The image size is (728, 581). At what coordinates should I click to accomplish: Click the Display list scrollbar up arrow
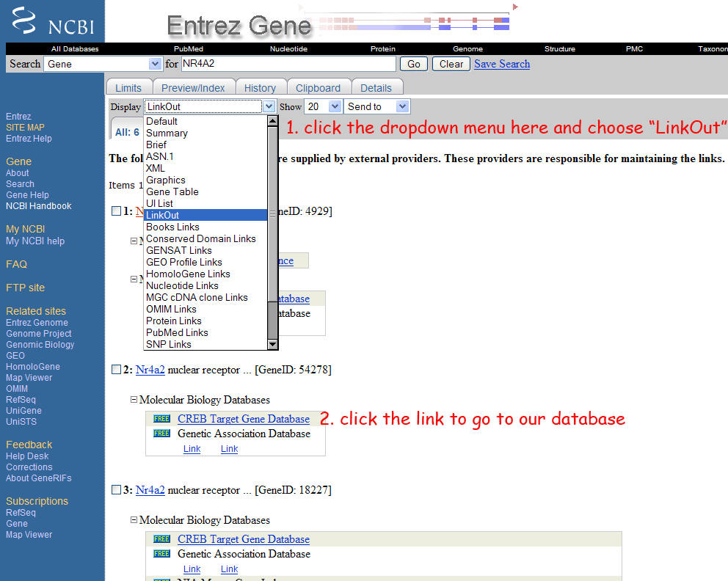point(273,121)
